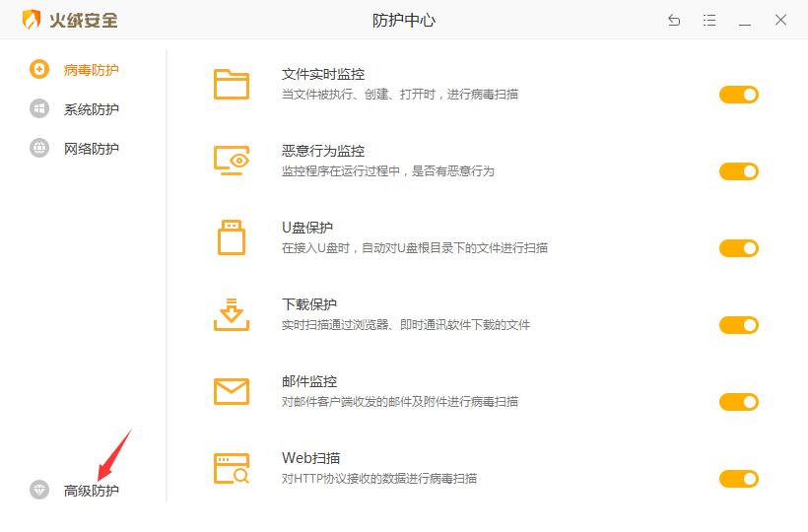Turn off the 邮件监控 switch
Image resolution: width=808 pixels, height=532 pixels.
point(739,402)
